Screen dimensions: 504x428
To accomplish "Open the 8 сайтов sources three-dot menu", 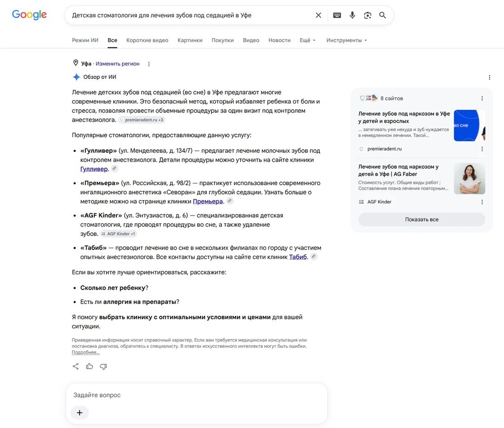I will (482, 98).
